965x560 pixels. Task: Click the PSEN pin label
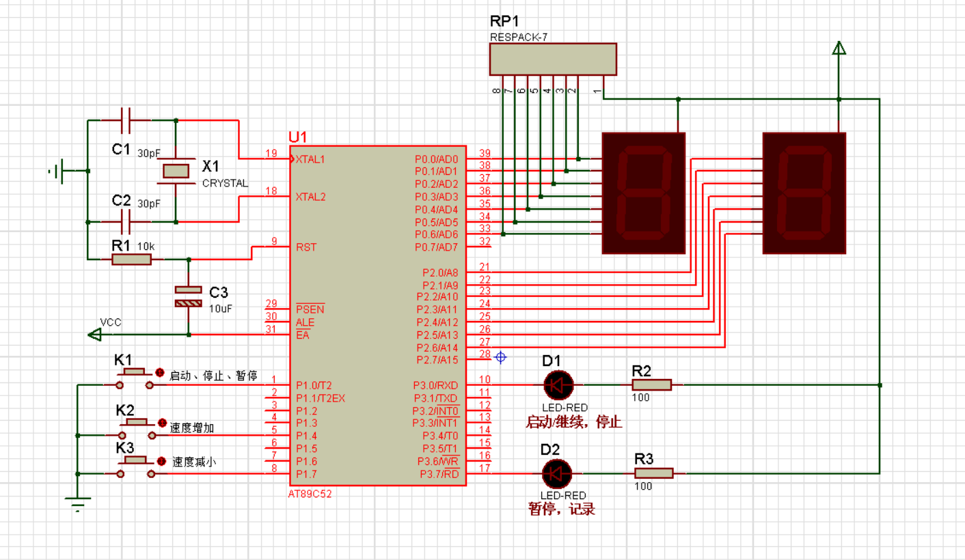tap(310, 309)
